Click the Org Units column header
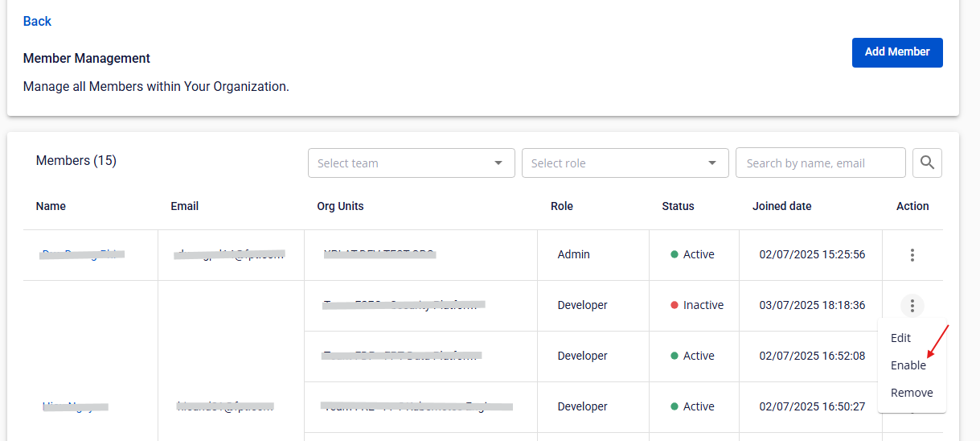The height and width of the screenshot is (441, 980). [x=340, y=206]
